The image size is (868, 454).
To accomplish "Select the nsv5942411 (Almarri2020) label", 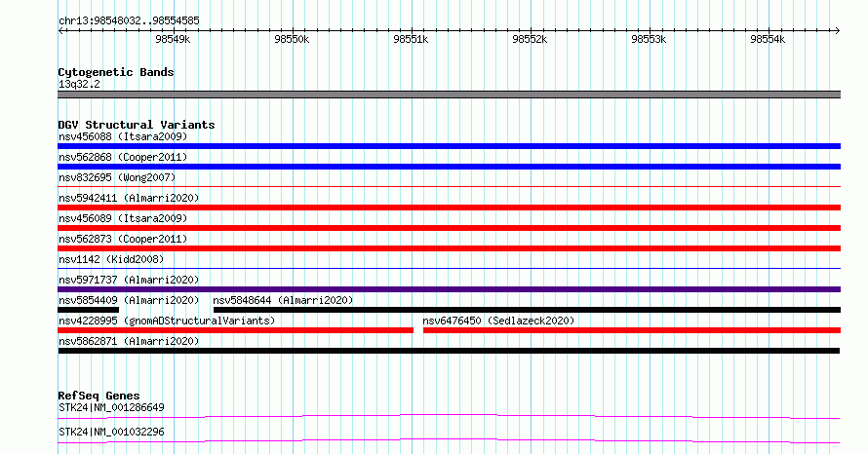I will coord(129,198).
